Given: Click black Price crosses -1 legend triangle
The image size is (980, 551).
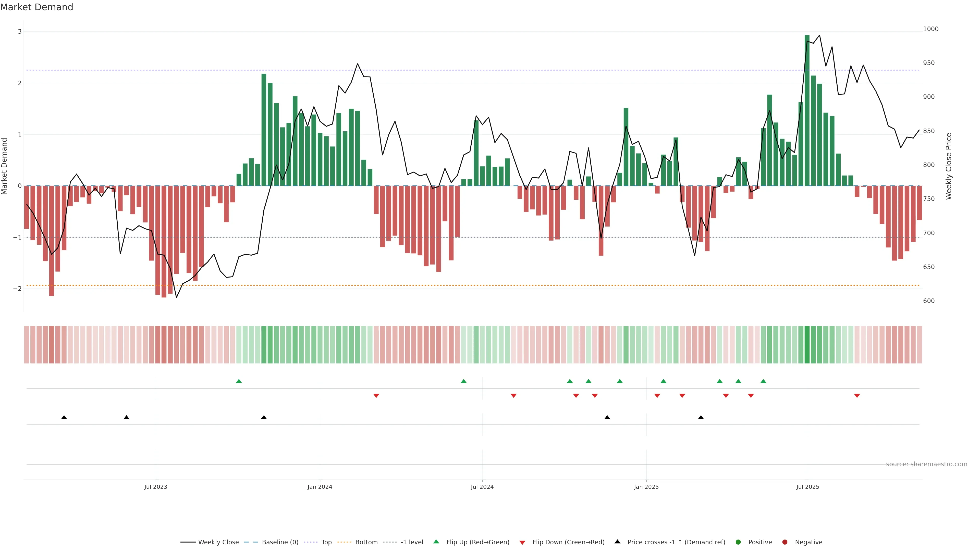Looking at the screenshot, I should pos(617,542).
